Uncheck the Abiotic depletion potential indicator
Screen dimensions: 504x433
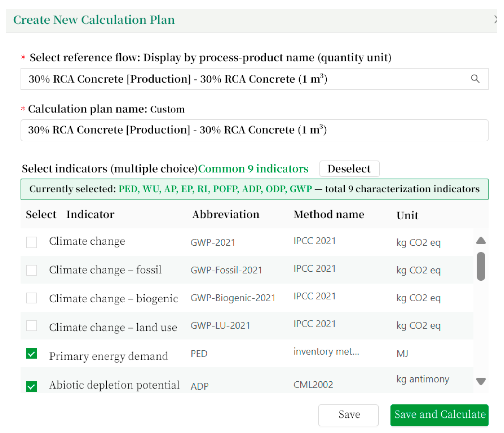[x=31, y=386]
